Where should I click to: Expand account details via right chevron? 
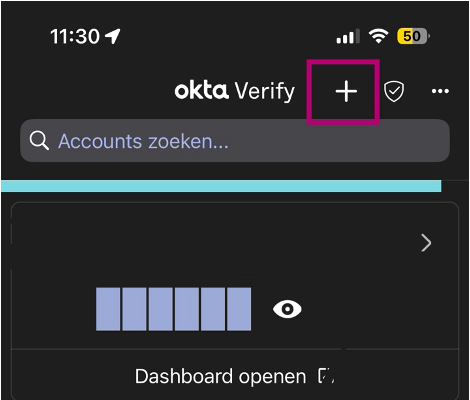click(x=426, y=243)
